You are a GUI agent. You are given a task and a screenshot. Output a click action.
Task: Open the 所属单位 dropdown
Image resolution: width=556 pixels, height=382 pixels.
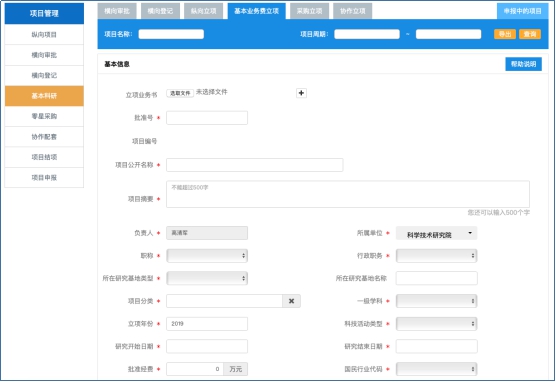coord(436,233)
